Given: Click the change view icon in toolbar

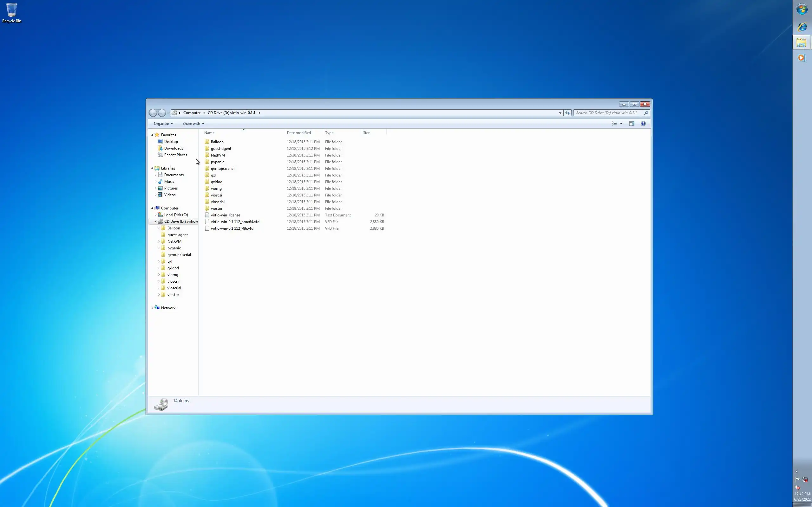Looking at the screenshot, I should click(614, 124).
